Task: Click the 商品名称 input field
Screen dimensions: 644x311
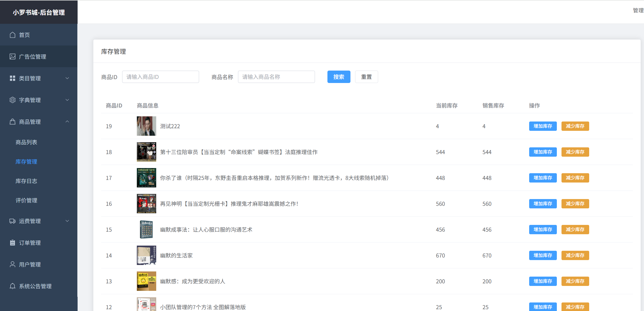Action: coord(276,77)
